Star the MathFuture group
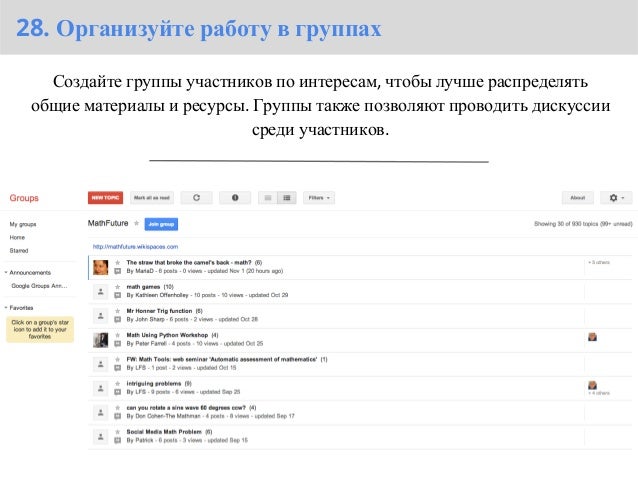638x479 pixels. (x=137, y=223)
